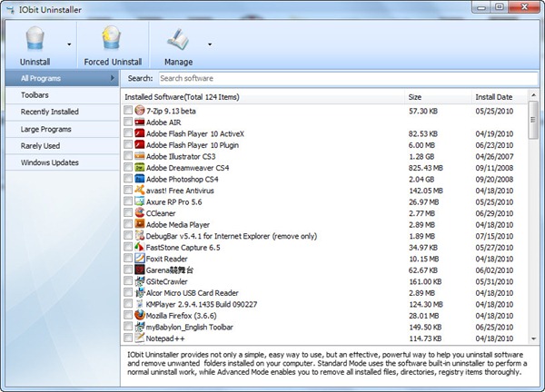Click the Adobe Photoshop CS4 icon

(139, 180)
